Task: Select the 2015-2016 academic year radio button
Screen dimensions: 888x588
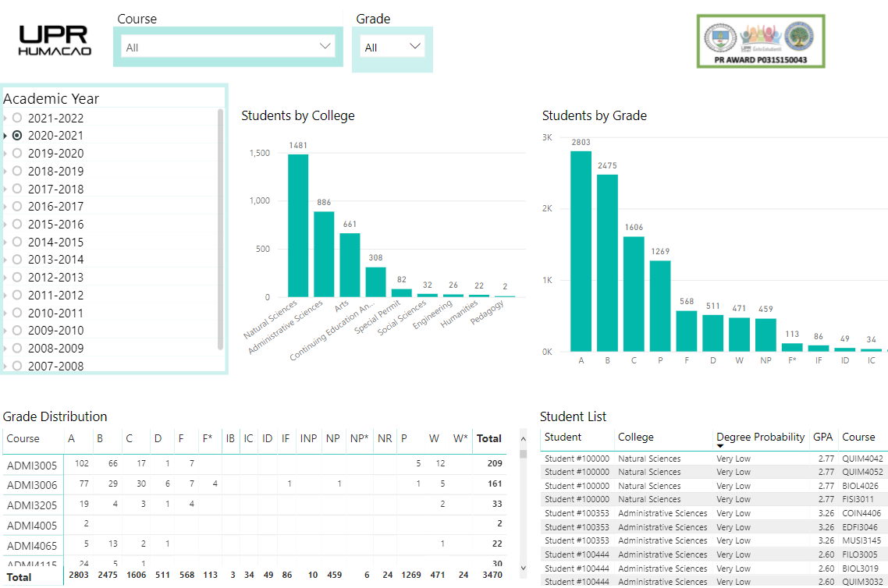Action: 16,224
